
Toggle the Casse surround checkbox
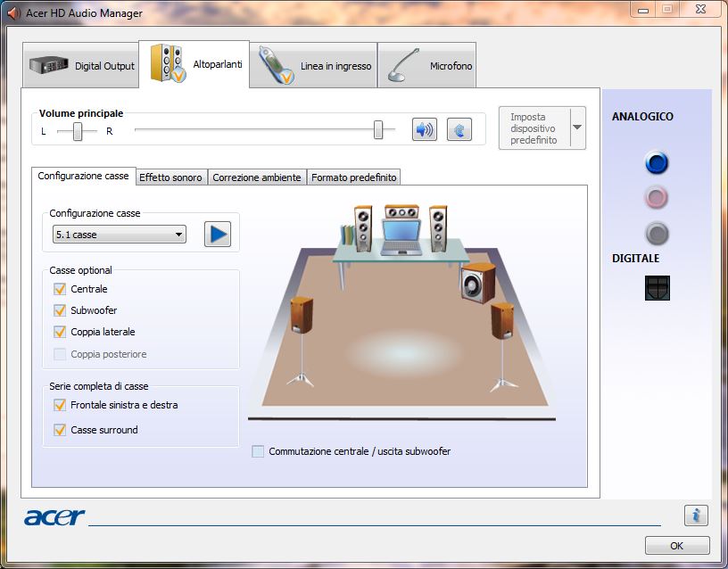[x=60, y=430]
